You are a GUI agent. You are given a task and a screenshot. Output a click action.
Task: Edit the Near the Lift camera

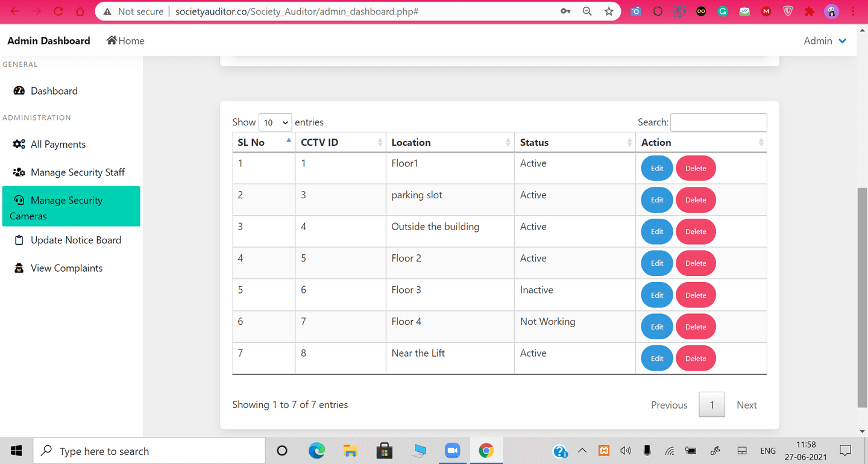(657, 359)
